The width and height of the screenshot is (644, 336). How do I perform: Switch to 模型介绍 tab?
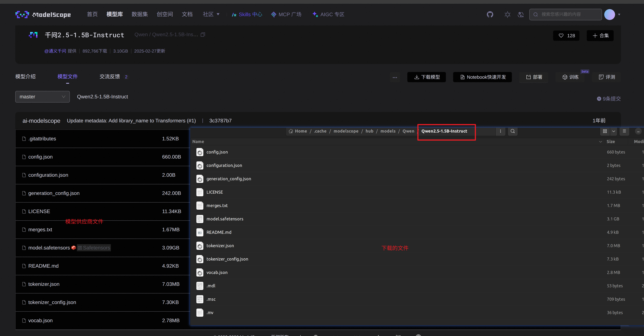coord(25,77)
